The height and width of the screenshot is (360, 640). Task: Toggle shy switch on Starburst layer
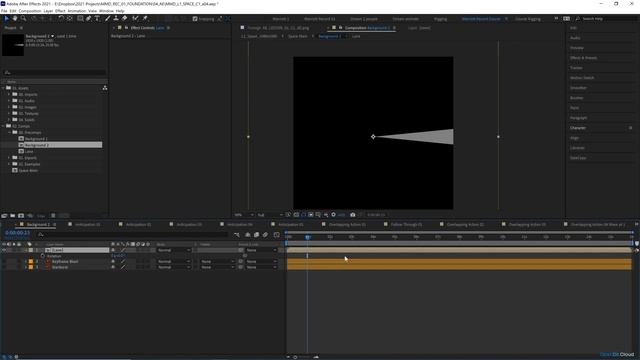pos(113,267)
